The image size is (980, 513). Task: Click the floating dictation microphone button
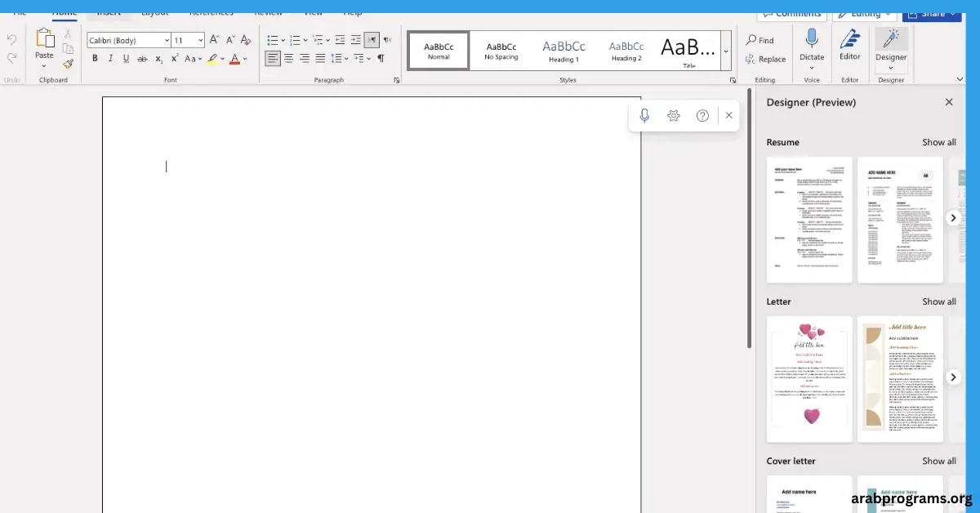point(644,116)
